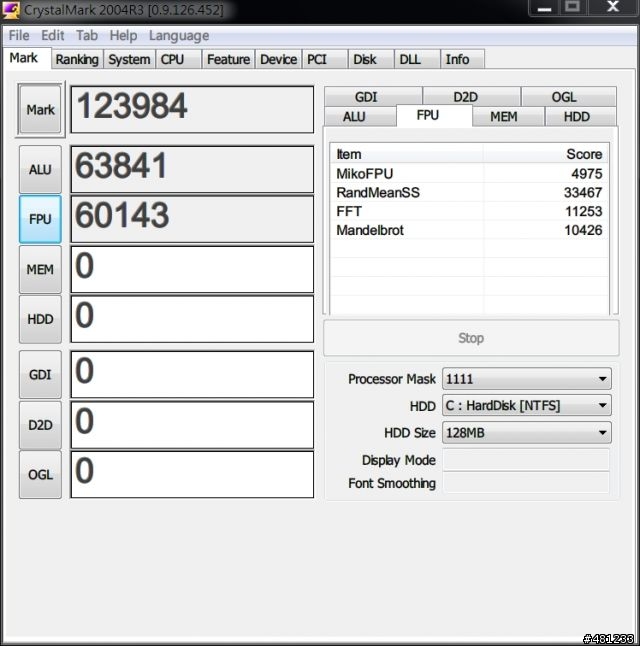This screenshot has height=647, width=640.
Task: Switch to the CPU tab
Action: pyautogui.click(x=179, y=59)
